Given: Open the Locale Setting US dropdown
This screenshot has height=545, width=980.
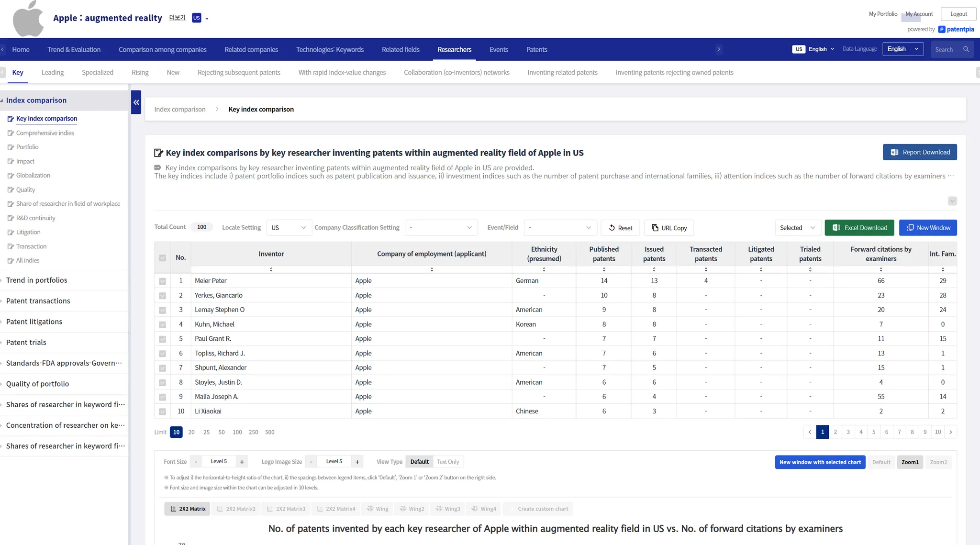Looking at the screenshot, I should coord(288,228).
